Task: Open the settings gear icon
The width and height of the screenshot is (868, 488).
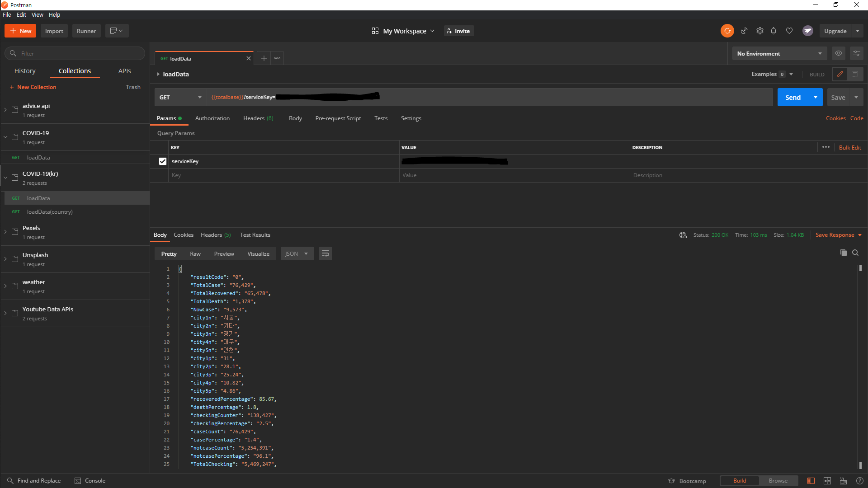Action: click(760, 31)
